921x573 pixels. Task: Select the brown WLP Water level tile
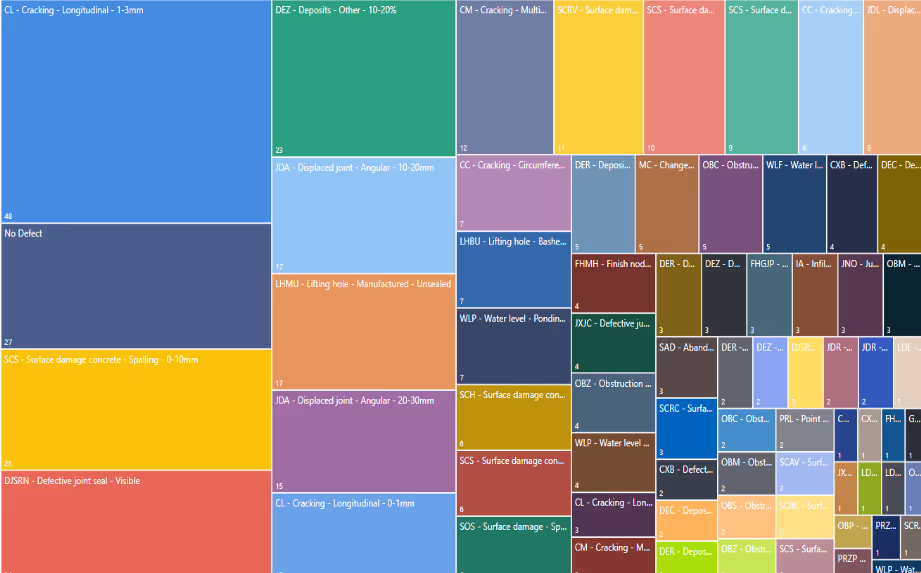(613, 462)
